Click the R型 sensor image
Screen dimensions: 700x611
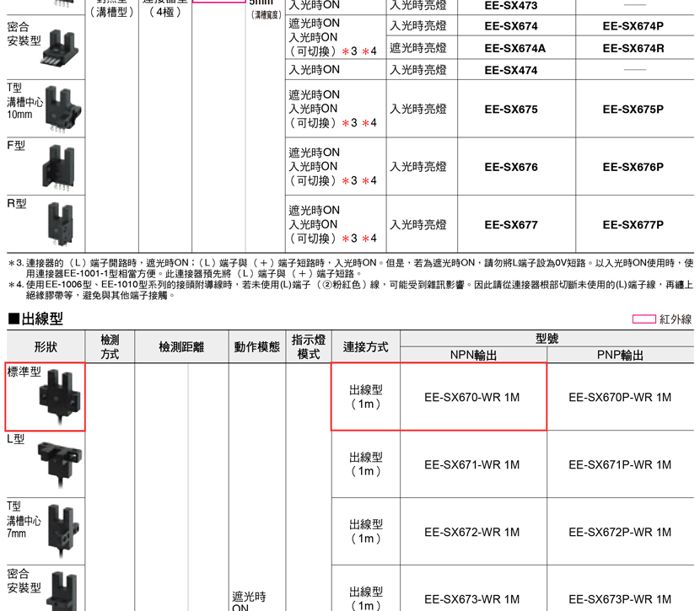pyautogui.click(x=61, y=224)
